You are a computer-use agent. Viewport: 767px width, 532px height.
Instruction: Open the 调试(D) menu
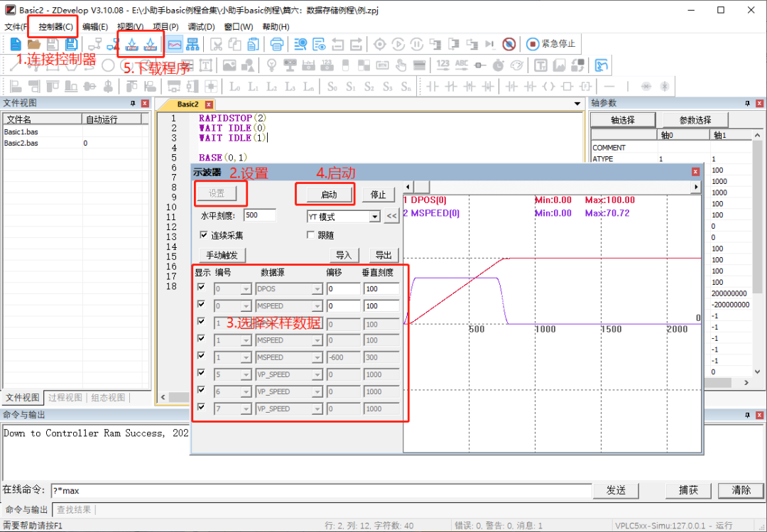(x=201, y=27)
